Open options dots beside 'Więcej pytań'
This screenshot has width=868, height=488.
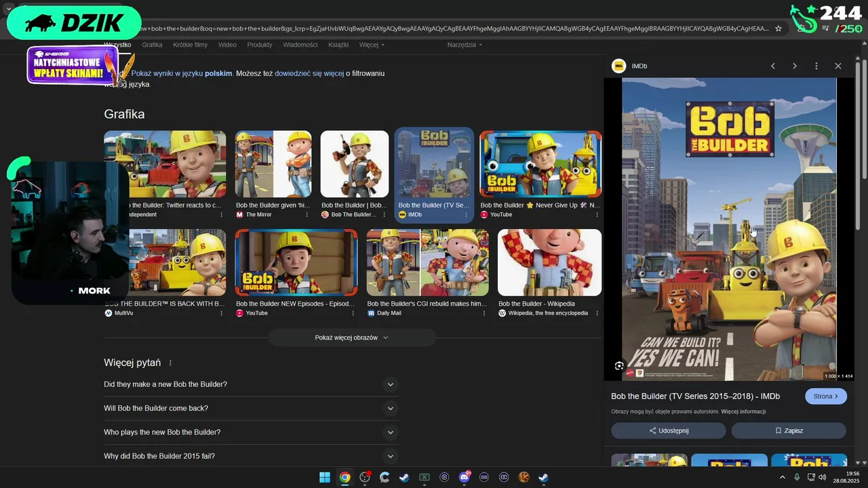170,363
